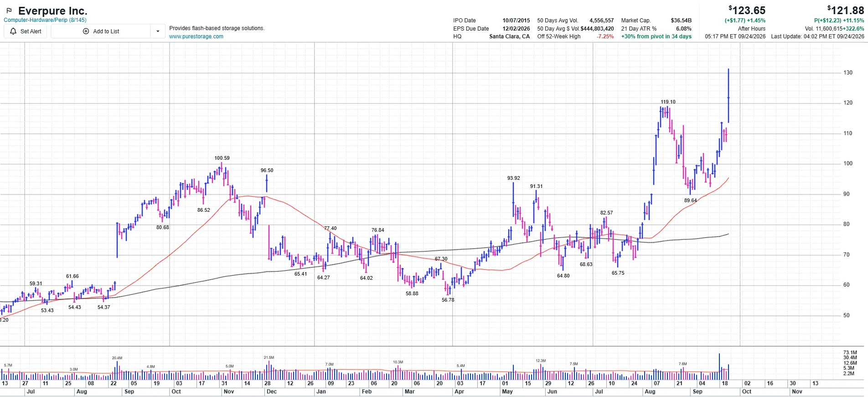This screenshot has height=397, width=868.
Task: Click the Mar month label on the time axis
Action: point(410,392)
